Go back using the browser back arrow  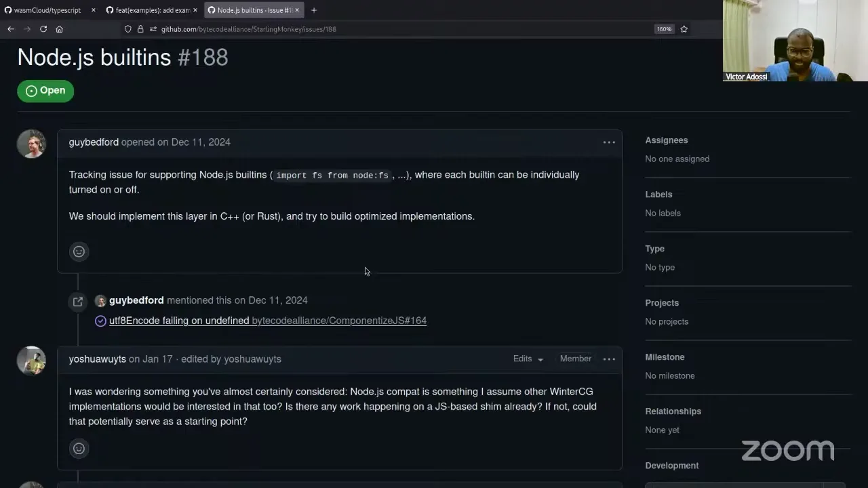tap(11, 29)
